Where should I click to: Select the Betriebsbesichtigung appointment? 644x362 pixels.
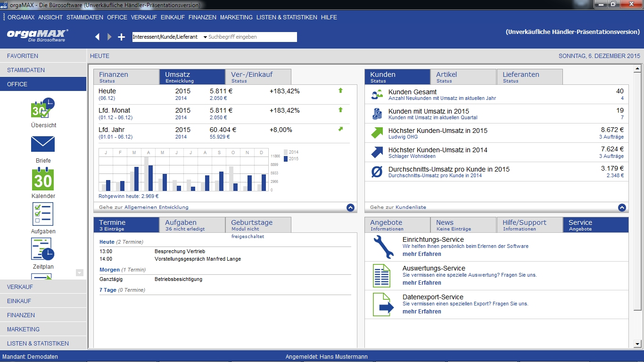pos(178,279)
